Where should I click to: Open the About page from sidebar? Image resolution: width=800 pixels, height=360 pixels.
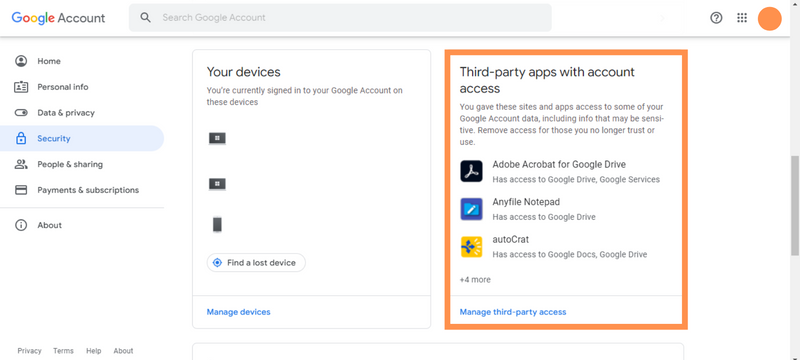coord(82,225)
